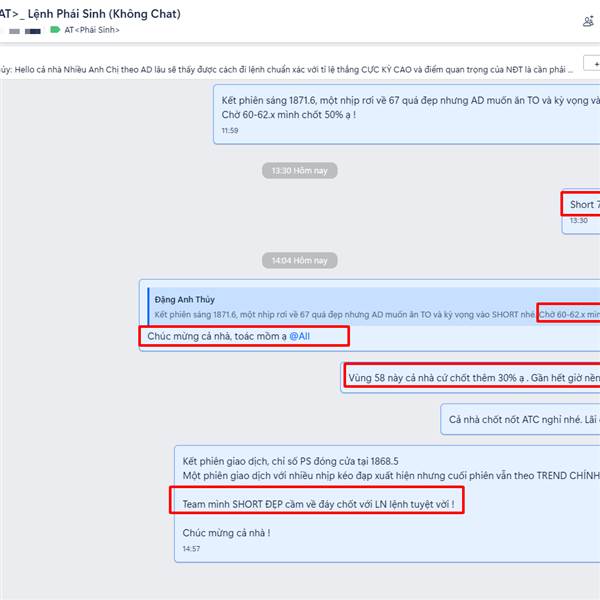Click the green tag label icon
The image size is (600, 600).
pyautogui.click(x=55, y=30)
